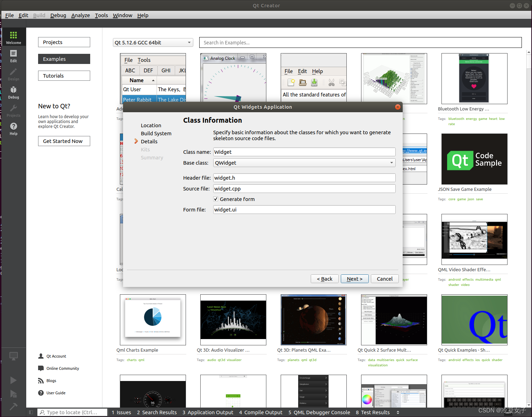Click in the Class name field

304,152
